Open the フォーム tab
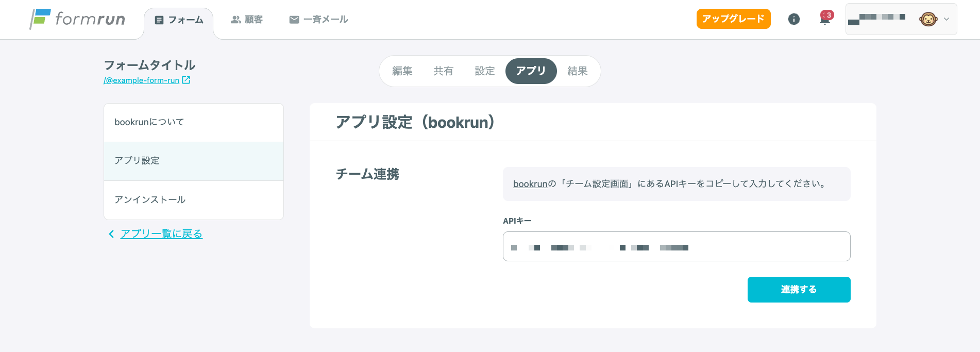Image resolution: width=980 pixels, height=352 pixels. pyautogui.click(x=179, y=20)
